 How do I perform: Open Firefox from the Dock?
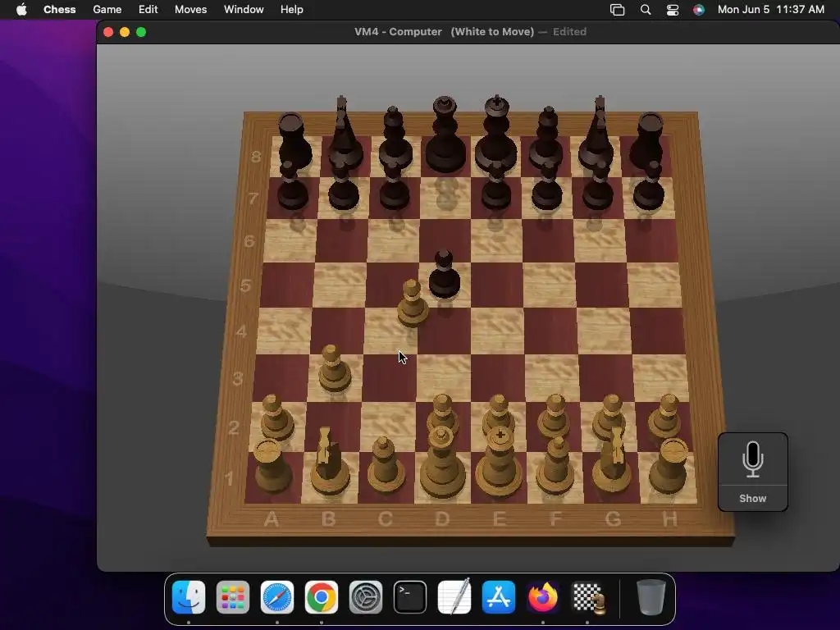click(543, 597)
